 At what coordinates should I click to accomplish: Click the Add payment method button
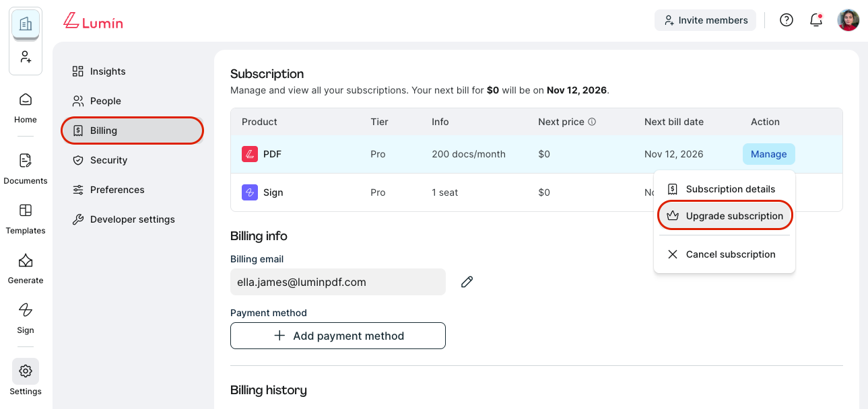tap(337, 336)
